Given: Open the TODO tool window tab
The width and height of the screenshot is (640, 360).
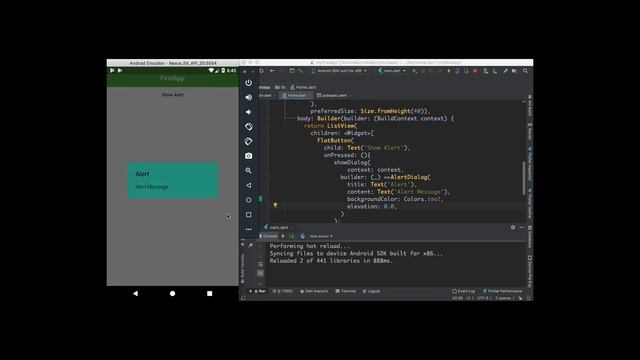Looking at the screenshot, I should pos(283,291).
